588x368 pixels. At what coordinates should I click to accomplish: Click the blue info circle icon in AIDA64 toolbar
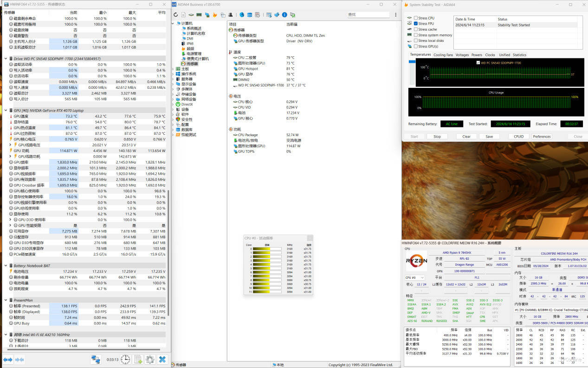(284, 15)
